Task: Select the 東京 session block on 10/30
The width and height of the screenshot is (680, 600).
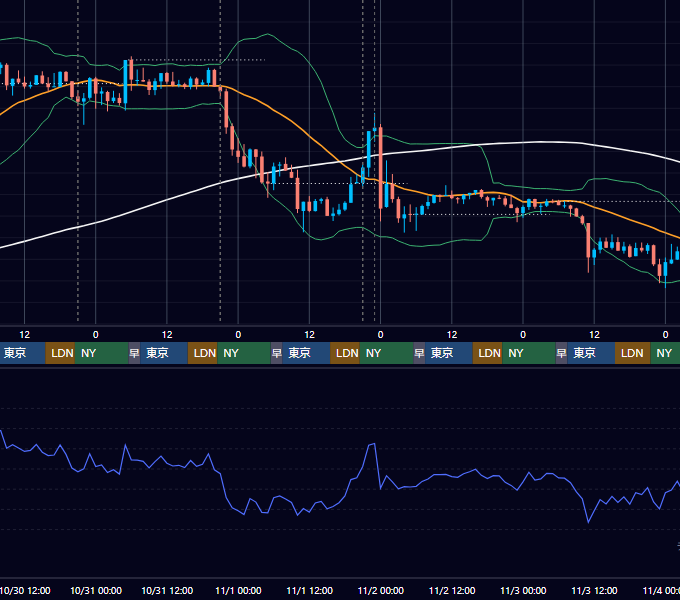Action: pos(23,353)
